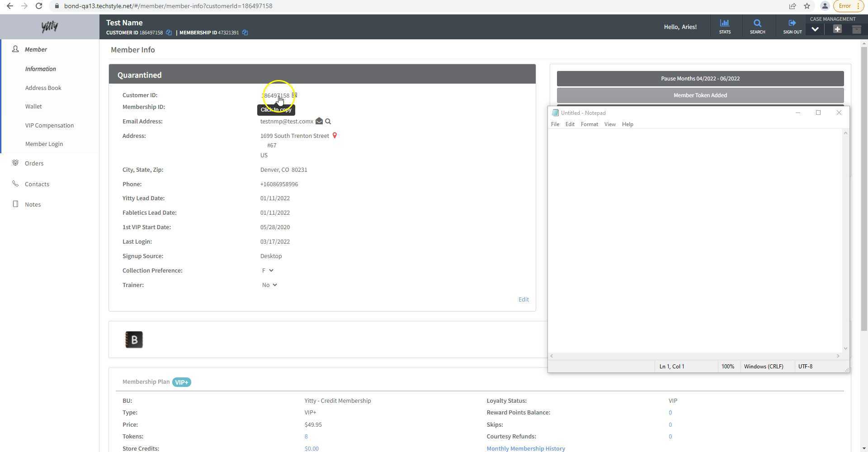Open VIP Compensation in the sidebar
The image size is (868, 452).
tap(50, 125)
